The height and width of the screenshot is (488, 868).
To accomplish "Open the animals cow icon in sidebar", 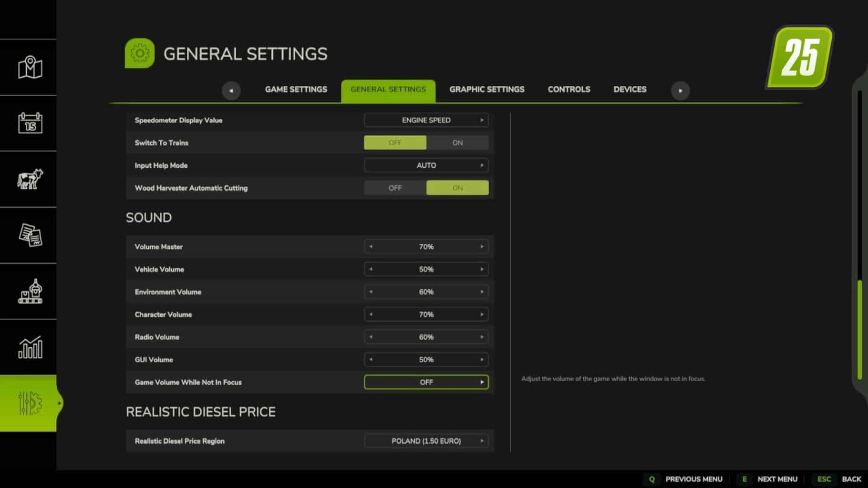I will 30,179.
